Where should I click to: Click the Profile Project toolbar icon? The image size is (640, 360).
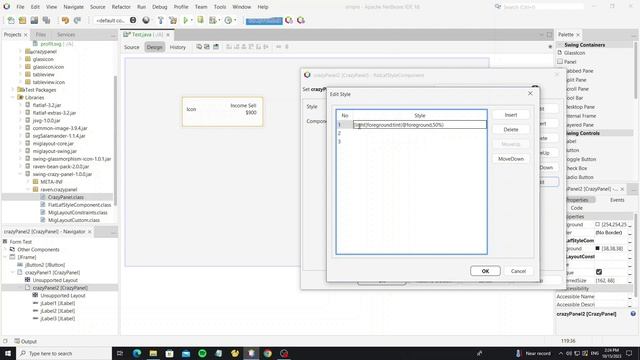point(229,20)
